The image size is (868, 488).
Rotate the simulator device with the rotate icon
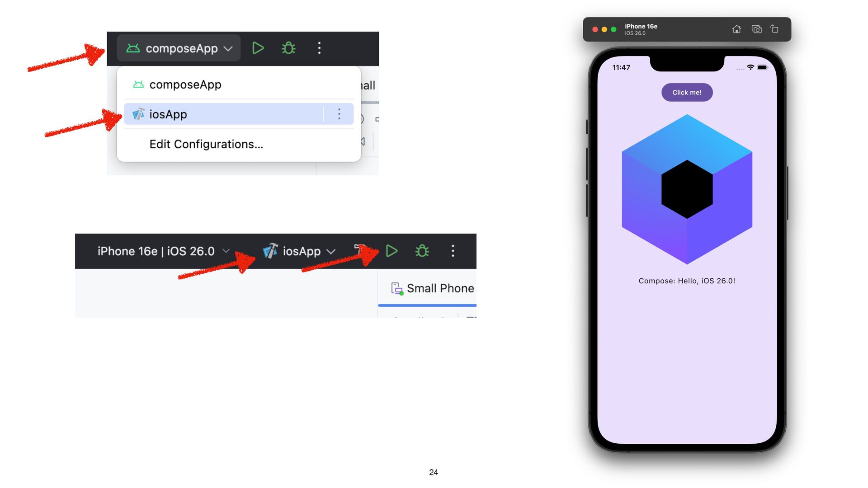(x=774, y=29)
